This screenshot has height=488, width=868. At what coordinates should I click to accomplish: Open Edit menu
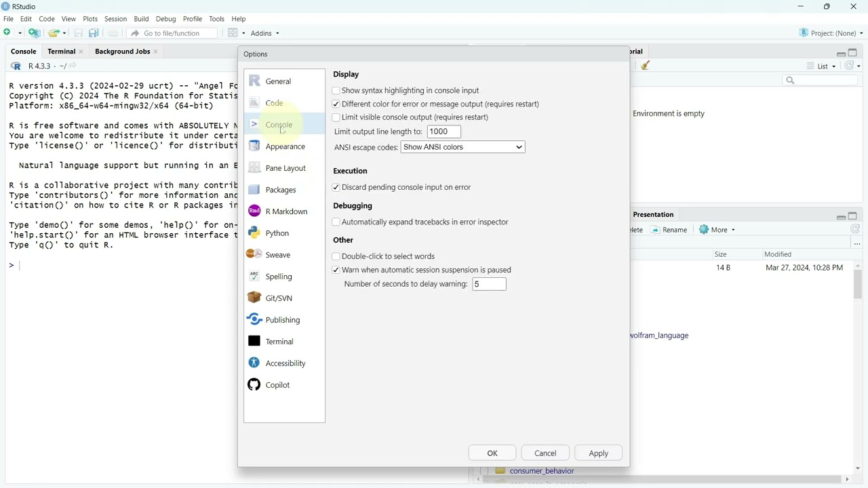click(26, 19)
